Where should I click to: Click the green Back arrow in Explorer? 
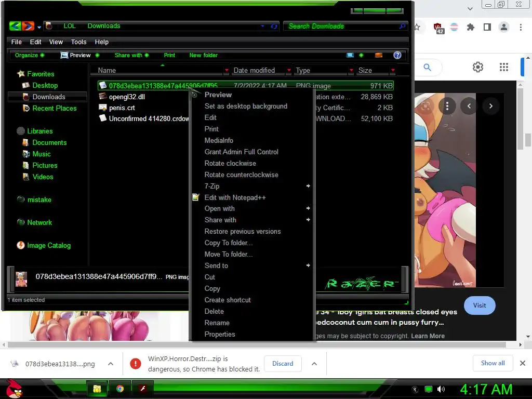point(15,26)
